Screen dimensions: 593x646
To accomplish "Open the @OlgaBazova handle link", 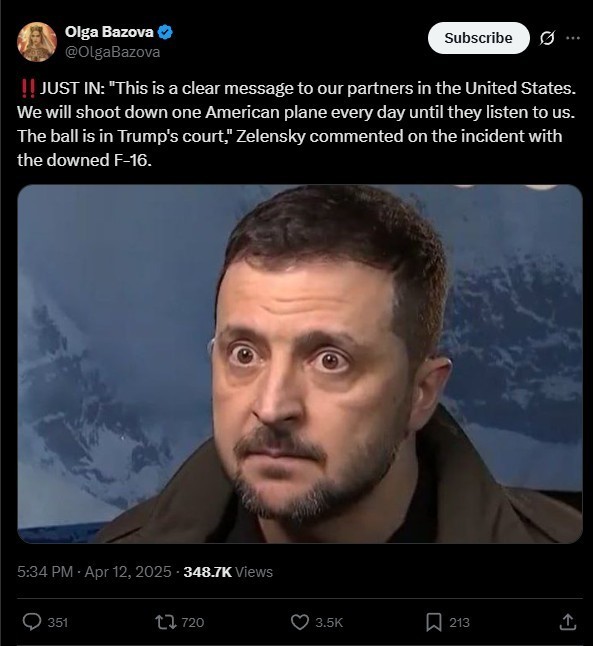I will click(112, 52).
